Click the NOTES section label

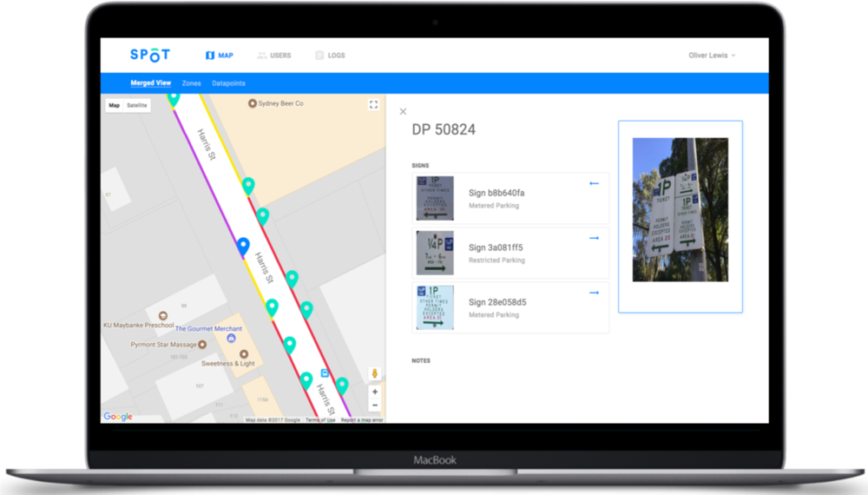coord(421,360)
